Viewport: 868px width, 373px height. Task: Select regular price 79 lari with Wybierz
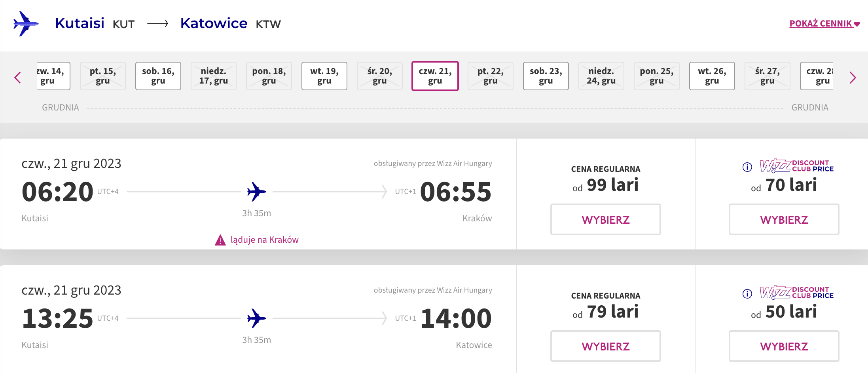605,346
